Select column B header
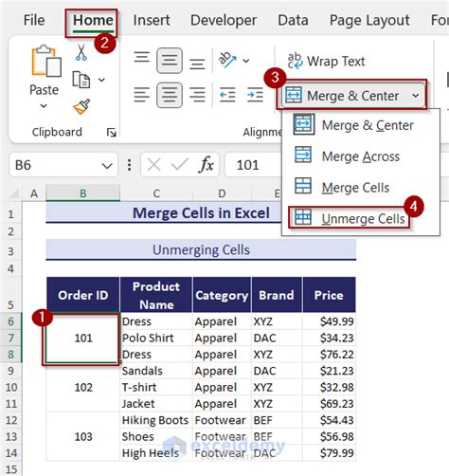Viewport: 449px width, 476px height. [x=83, y=192]
